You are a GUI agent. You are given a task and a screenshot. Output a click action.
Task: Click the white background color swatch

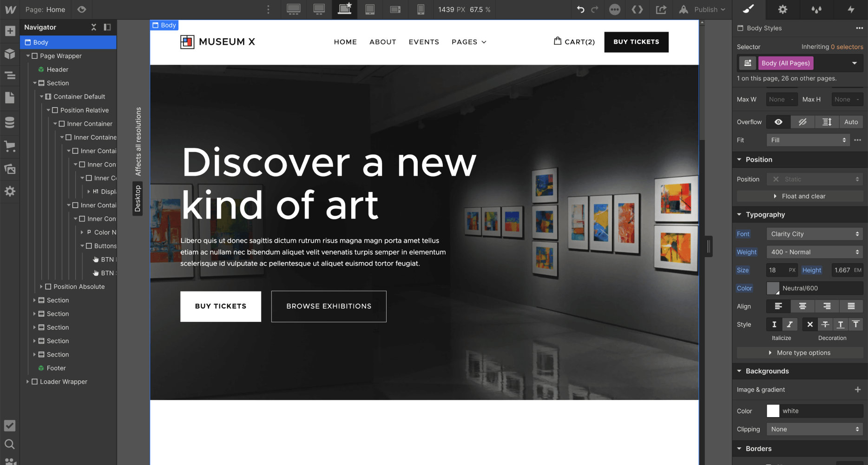click(773, 411)
